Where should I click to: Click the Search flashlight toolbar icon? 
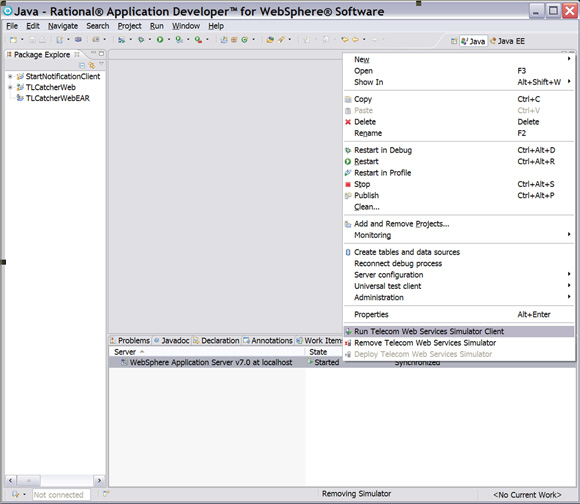pos(281,40)
